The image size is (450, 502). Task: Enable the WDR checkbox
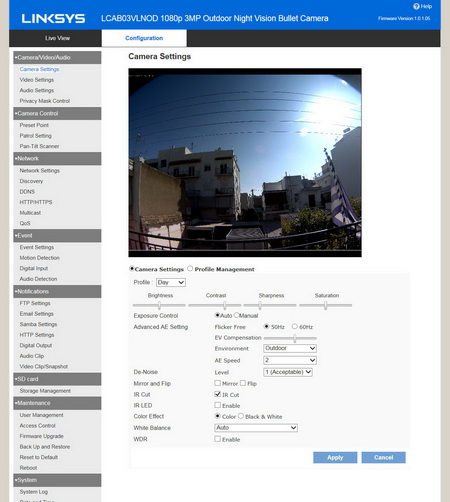(x=218, y=439)
